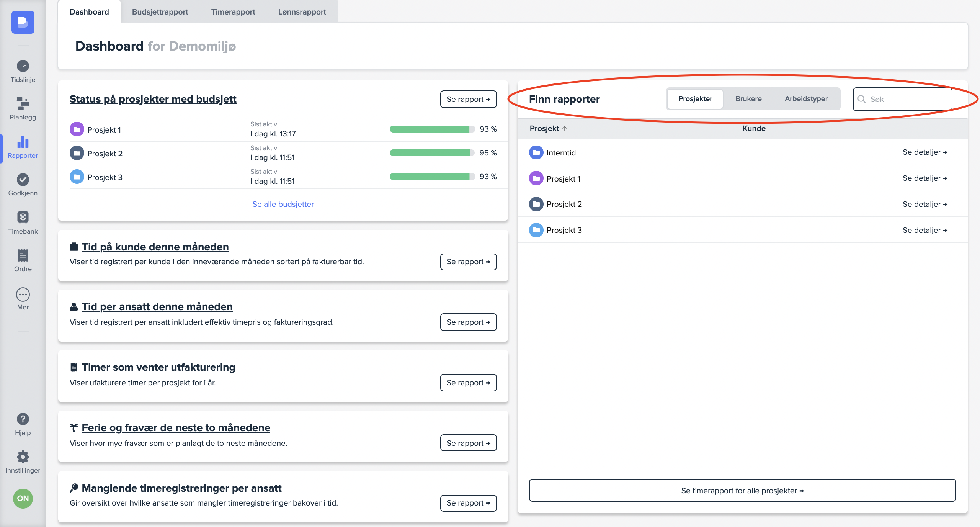This screenshot has width=980, height=527.
Task: Click the green ON user avatar
Action: 23,498
